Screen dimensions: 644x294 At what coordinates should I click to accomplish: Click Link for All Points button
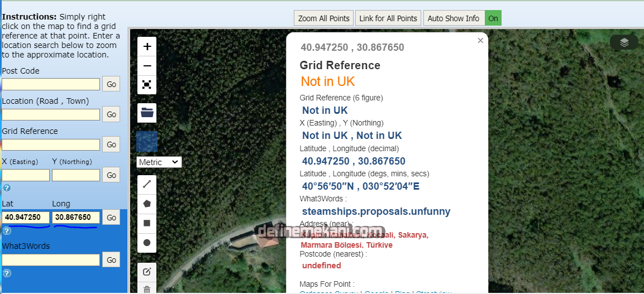click(388, 18)
